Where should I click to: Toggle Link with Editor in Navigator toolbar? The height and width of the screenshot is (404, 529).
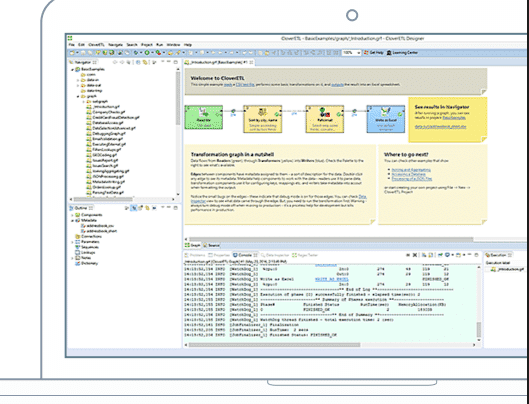point(145,62)
